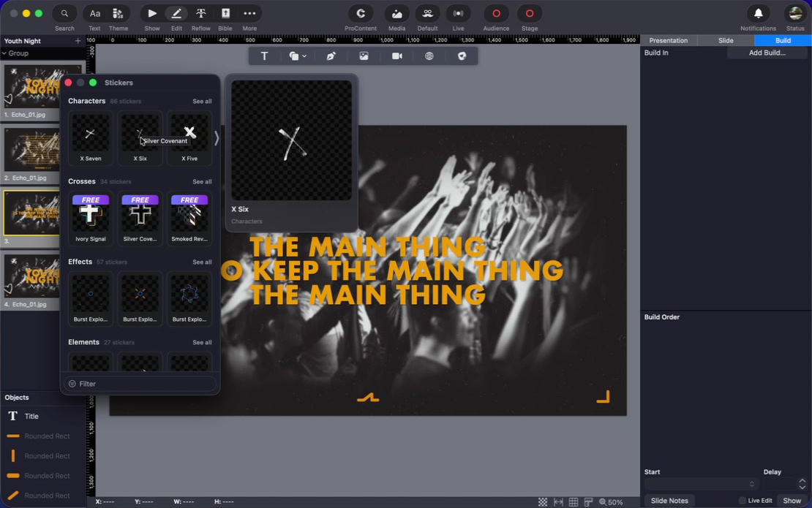Select the vertical Rounded Rect object
The image size is (812, 508).
(x=42, y=456)
